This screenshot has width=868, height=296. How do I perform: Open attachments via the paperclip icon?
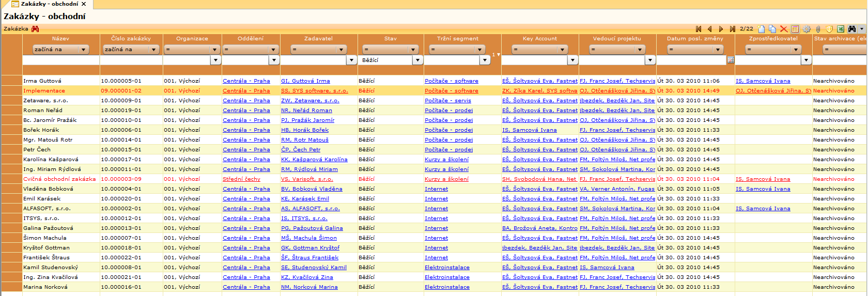click(x=818, y=29)
